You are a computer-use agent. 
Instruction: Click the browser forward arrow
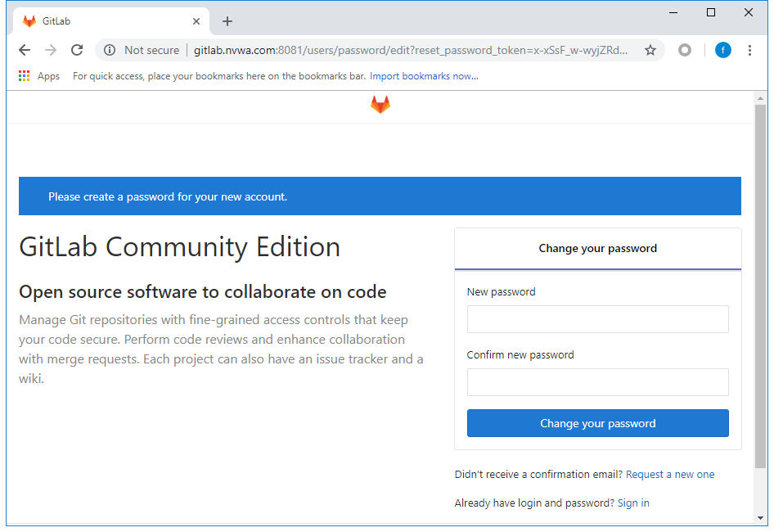[x=51, y=50]
